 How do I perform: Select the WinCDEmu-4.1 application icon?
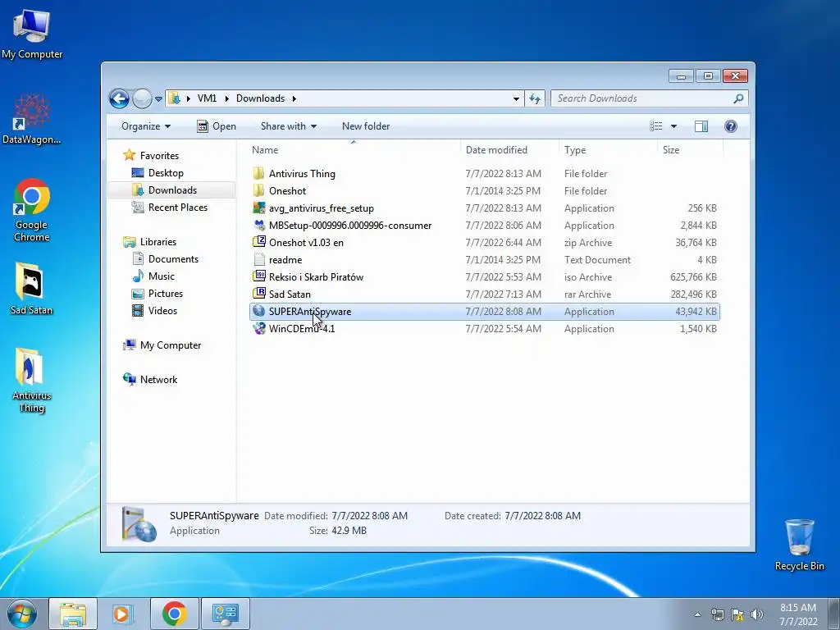pos(258,328)
